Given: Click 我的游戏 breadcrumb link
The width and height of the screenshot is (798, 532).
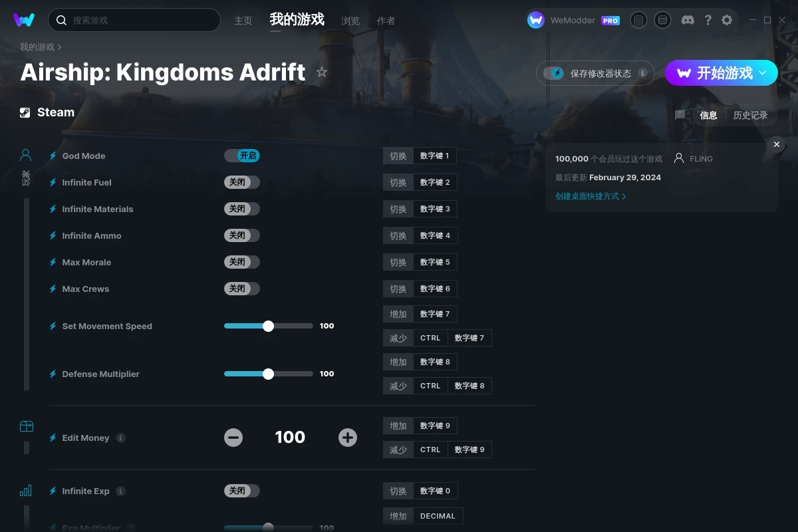Looking at the screenshot, I should pyautogui.click(x=37, y=47).
